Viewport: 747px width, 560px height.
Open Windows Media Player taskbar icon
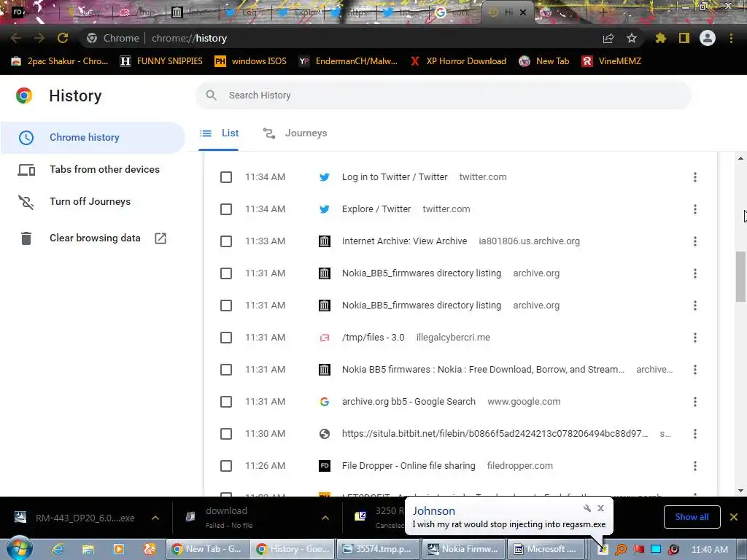tap(119, 549)
